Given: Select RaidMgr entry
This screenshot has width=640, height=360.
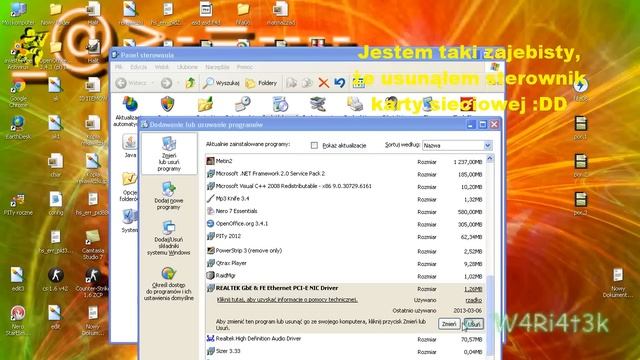Looking at the screenshot, I should tap(346, 276).
